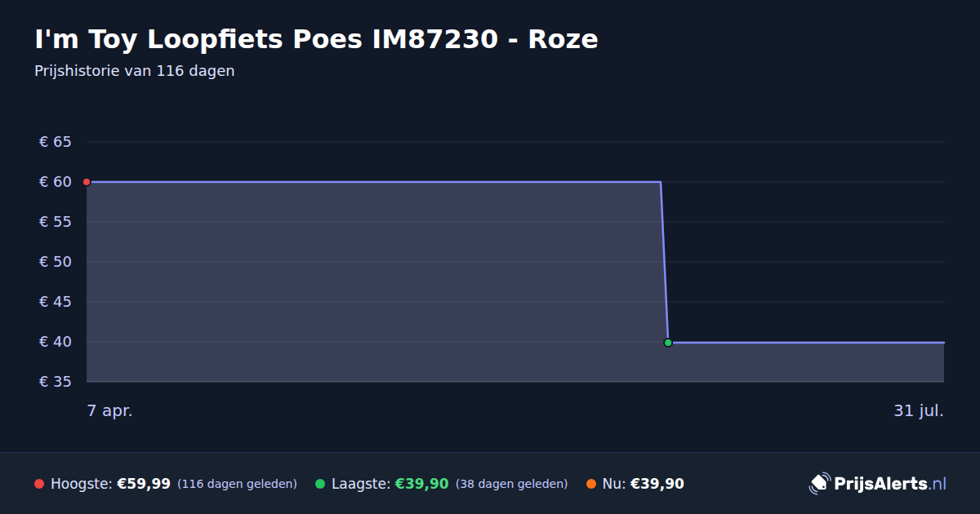The image size is (980, 514).
Task: Click the 116 dagen geleden note
Action: tap(237, 484)
